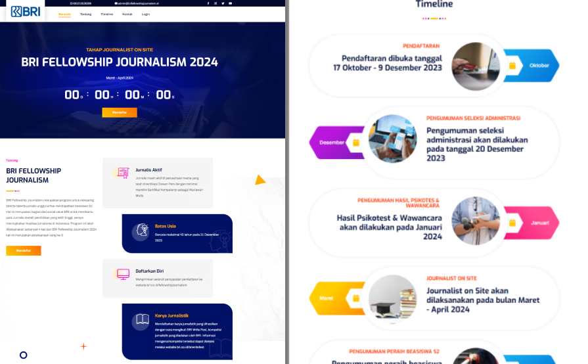Viewport: 588px width, 364px height.
Task: Open the Kontak menu item
Action: click(127, 14)
